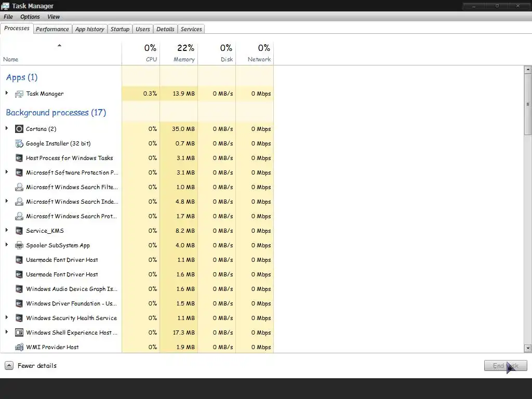Expand the Cortana (2) process group
The width and height of the screenshot is (532, 399).
(x=6, y=128)
